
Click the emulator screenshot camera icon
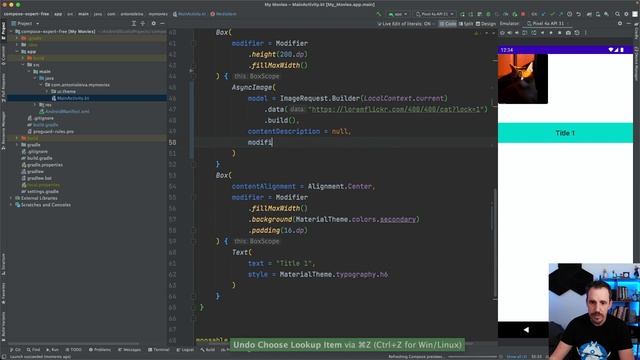[x=568, y=33]
